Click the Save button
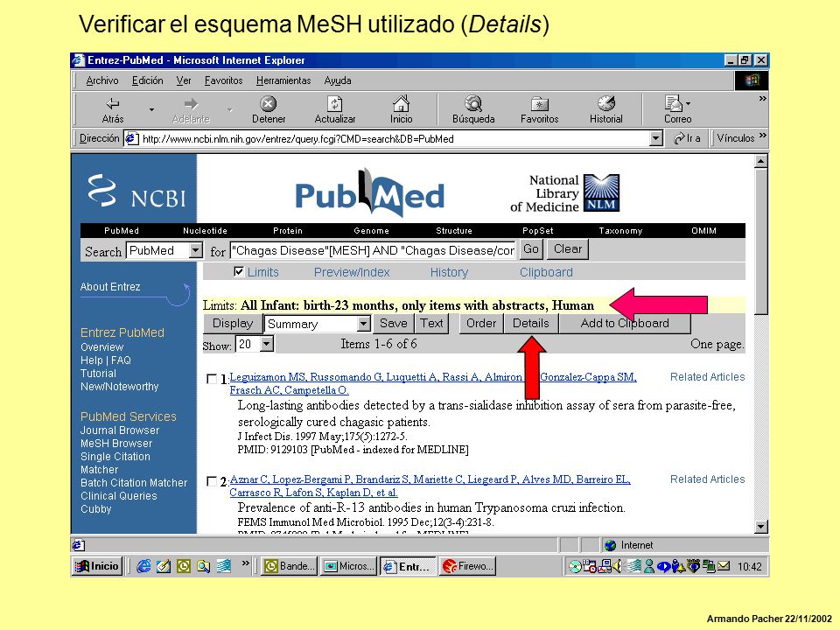The image size is (840, 630). click(x=393, y=323)
